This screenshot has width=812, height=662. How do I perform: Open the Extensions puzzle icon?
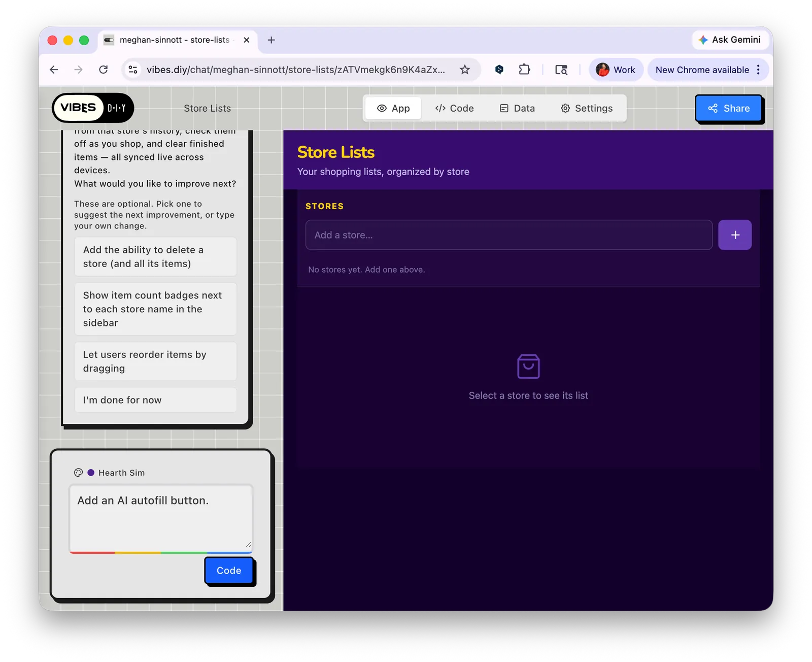525,70
